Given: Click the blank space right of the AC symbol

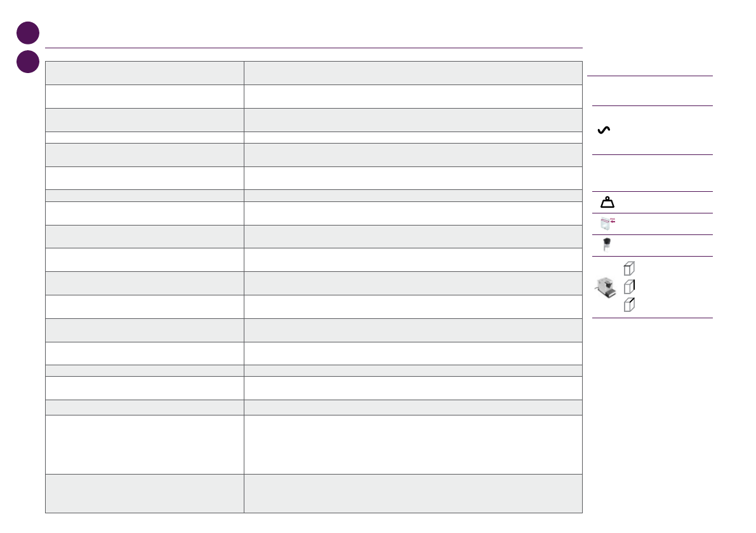Looking at the screenshot, I should pyautogui.click(x=660, y=130).
